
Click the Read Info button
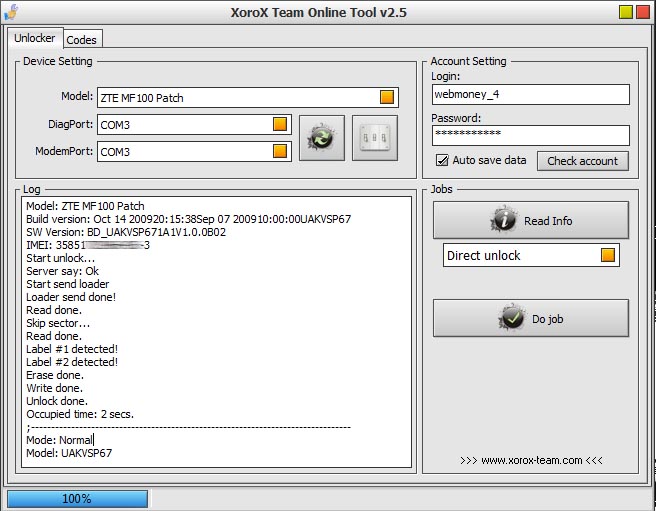coord(531,220)
